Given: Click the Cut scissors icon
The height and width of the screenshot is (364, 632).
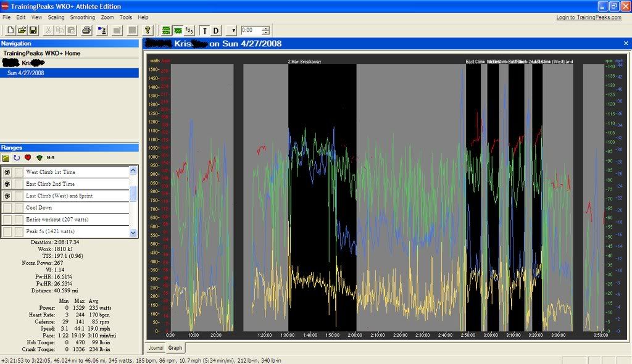Looking at the screenshot, I should pyautogui.click(x=48, y=30).
